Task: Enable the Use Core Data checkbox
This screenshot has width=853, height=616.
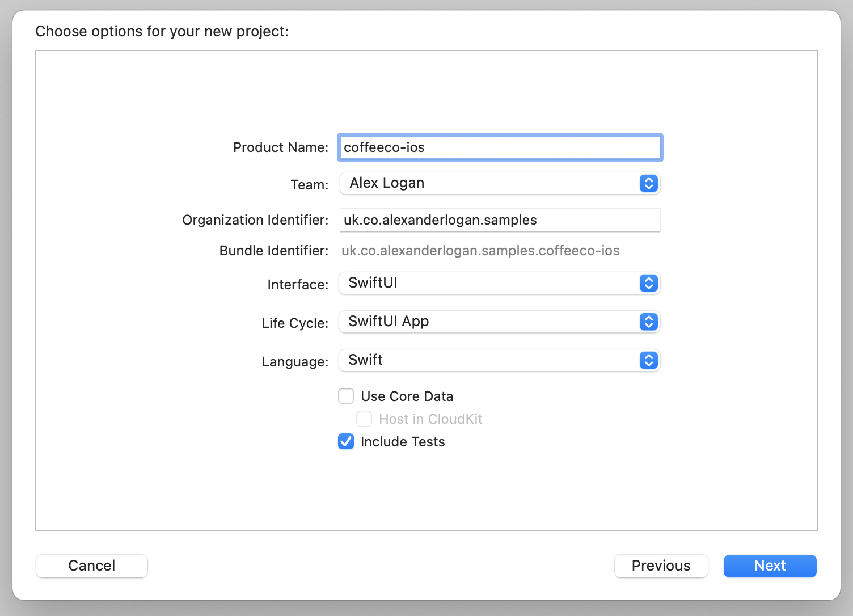Action: 346,396
